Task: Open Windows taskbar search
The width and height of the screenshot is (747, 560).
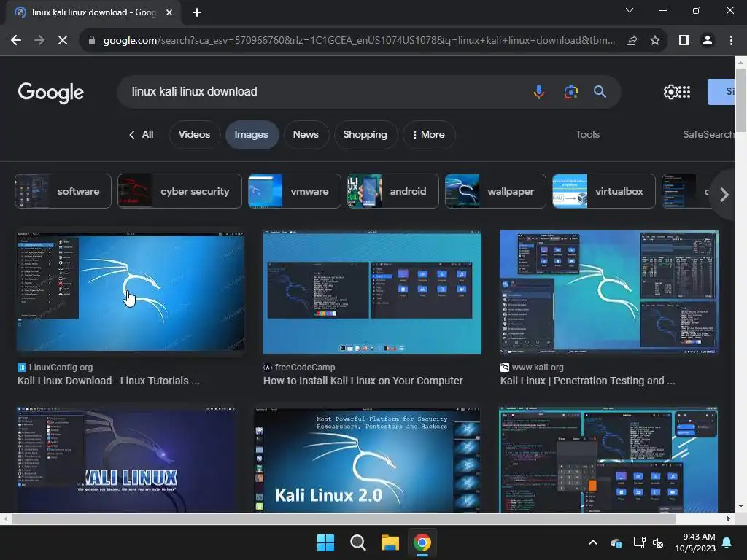Action: [x=357, y=542]
